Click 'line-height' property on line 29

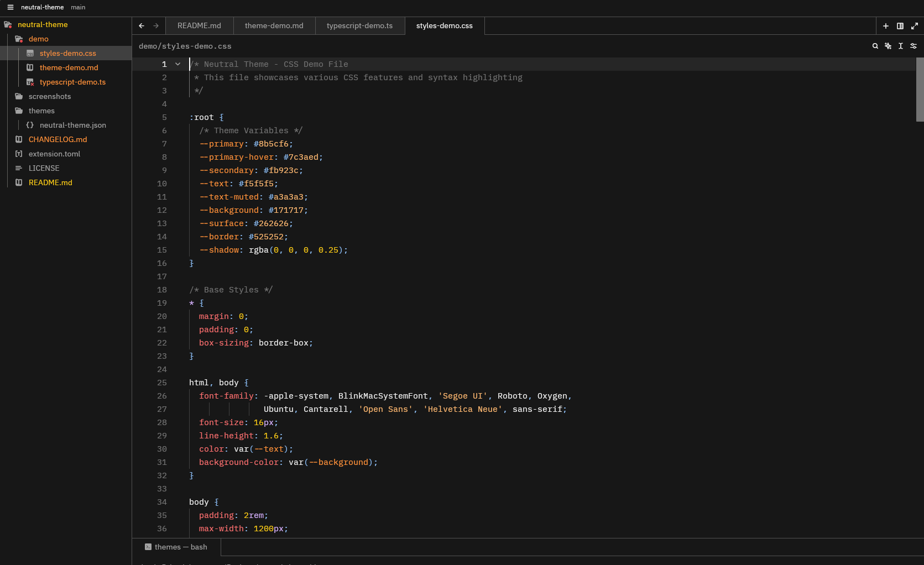(226, 436)
